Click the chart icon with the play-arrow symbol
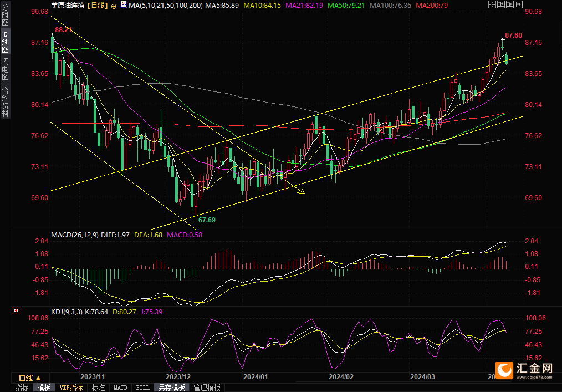The width and height of the screenshot is (562, 392). coord(510,4)
